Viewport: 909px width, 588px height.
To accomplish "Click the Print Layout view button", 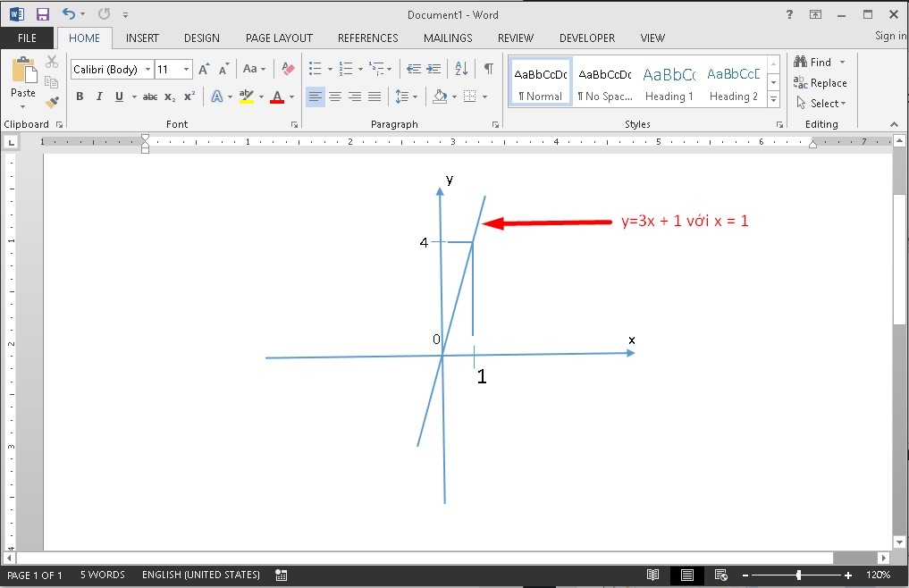I will (687, 575).
